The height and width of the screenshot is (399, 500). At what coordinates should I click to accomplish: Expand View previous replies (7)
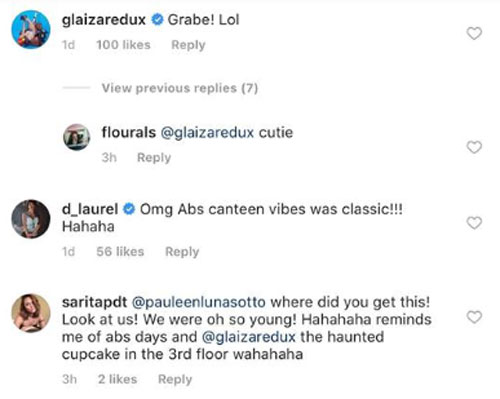click(x=180, y=88)
